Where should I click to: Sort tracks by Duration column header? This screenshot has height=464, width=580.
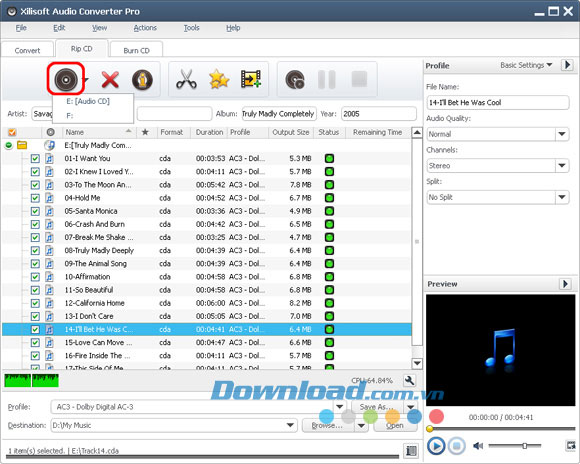click(x=209, y=132)
